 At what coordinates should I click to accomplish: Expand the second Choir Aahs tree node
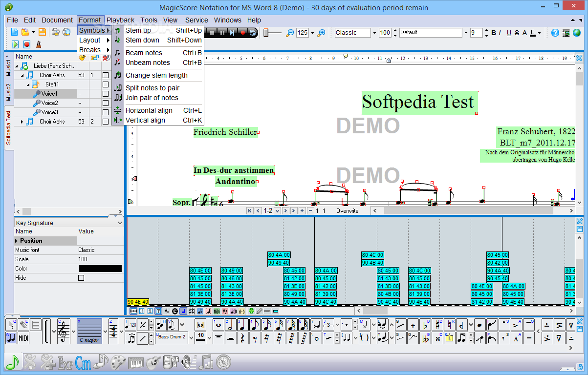[22, 122]
